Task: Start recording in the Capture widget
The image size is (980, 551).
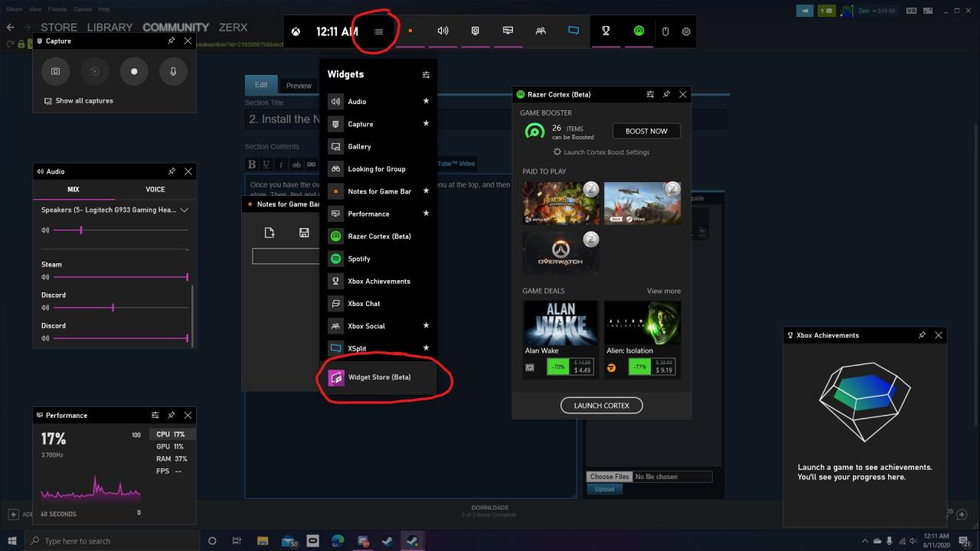Action: point(134,71)
